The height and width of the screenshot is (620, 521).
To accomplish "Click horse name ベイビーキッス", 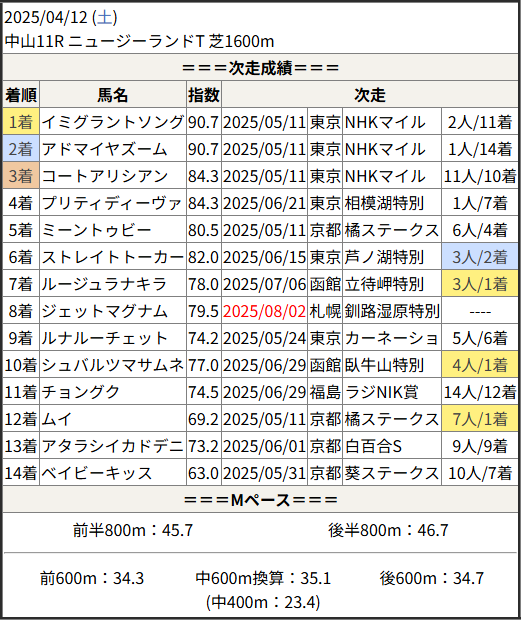I will click(96, 473).
